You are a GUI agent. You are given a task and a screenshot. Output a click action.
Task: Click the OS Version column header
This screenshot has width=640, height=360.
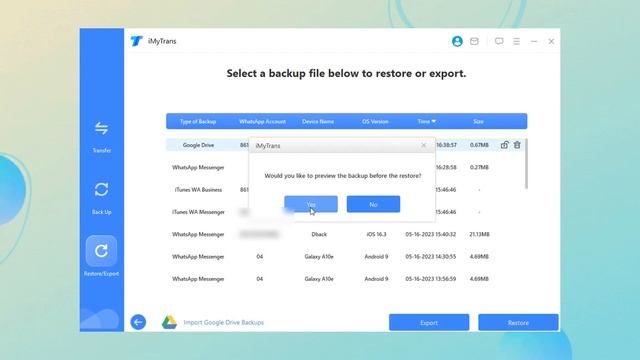(x=375, y=121)
